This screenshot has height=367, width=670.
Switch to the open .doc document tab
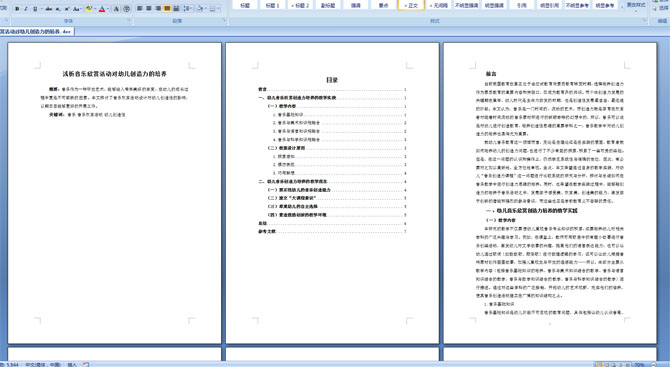tap(37, 32)
